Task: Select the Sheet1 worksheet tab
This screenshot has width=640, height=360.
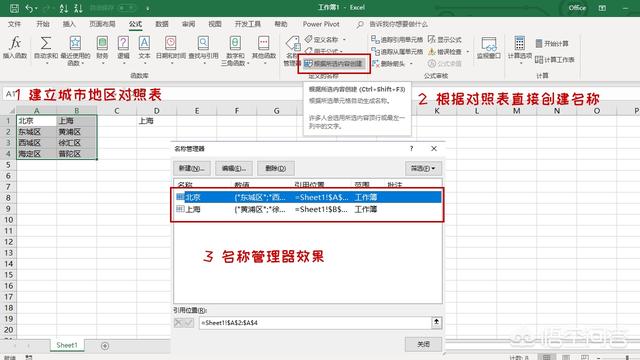Action: (x=67, y=345)
